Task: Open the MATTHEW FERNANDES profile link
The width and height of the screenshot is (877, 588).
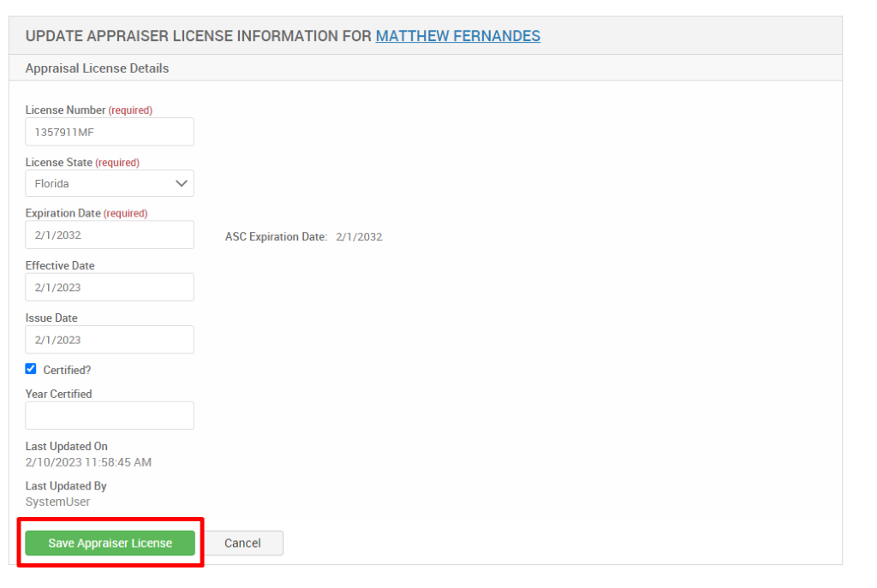Action: pos(457,36)
